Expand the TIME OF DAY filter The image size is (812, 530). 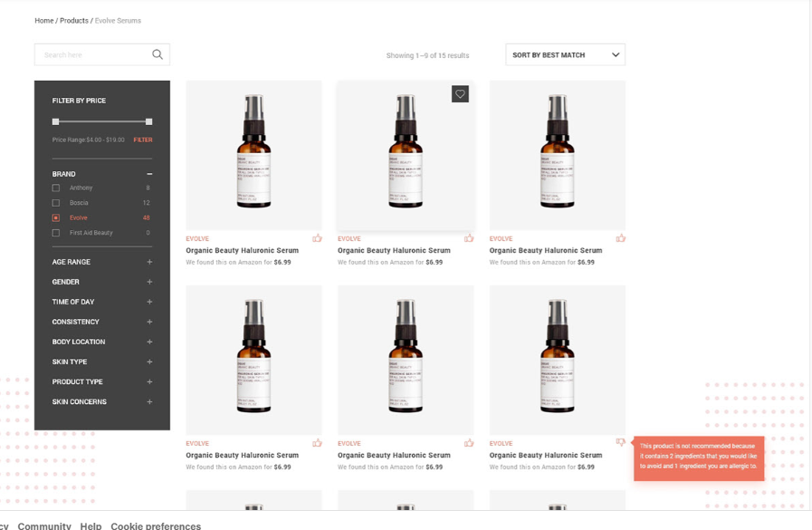[149, 302]
